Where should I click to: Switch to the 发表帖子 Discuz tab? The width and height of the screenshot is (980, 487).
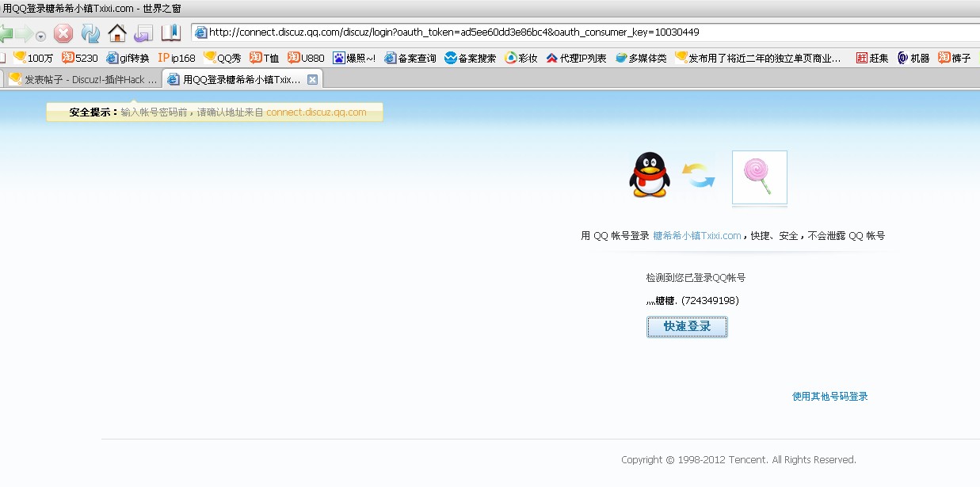click(x=82, y=79)
